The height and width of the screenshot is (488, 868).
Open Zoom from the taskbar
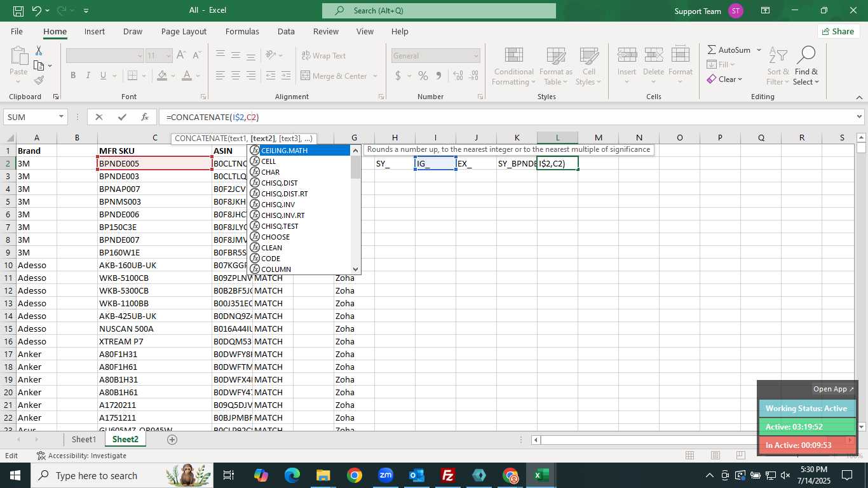click(x=385, y=475)
